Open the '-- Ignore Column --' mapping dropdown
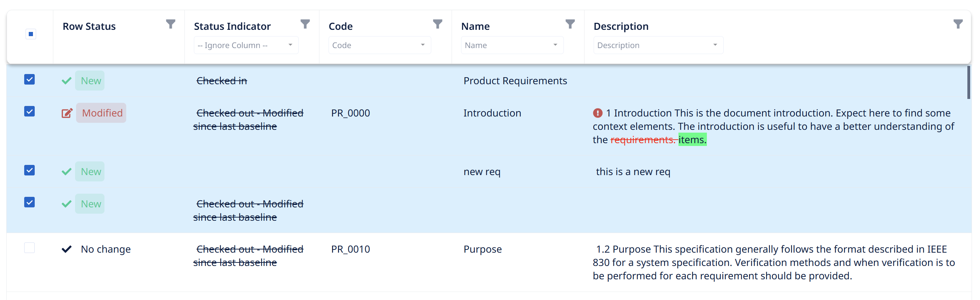980x300 pixels. pos(246,45)
